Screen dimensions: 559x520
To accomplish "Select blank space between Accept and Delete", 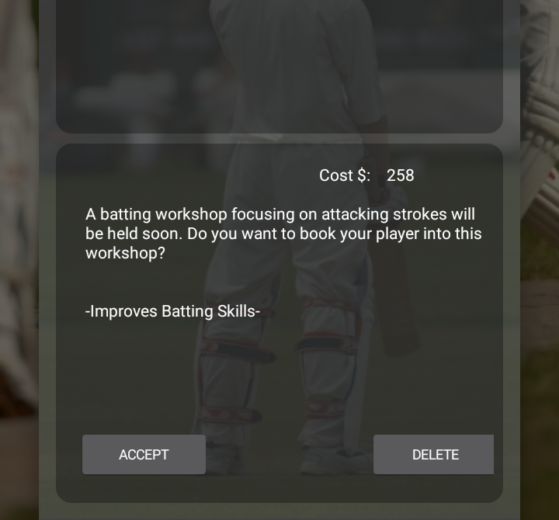I will pyautogui.click(x=289, y=454).
